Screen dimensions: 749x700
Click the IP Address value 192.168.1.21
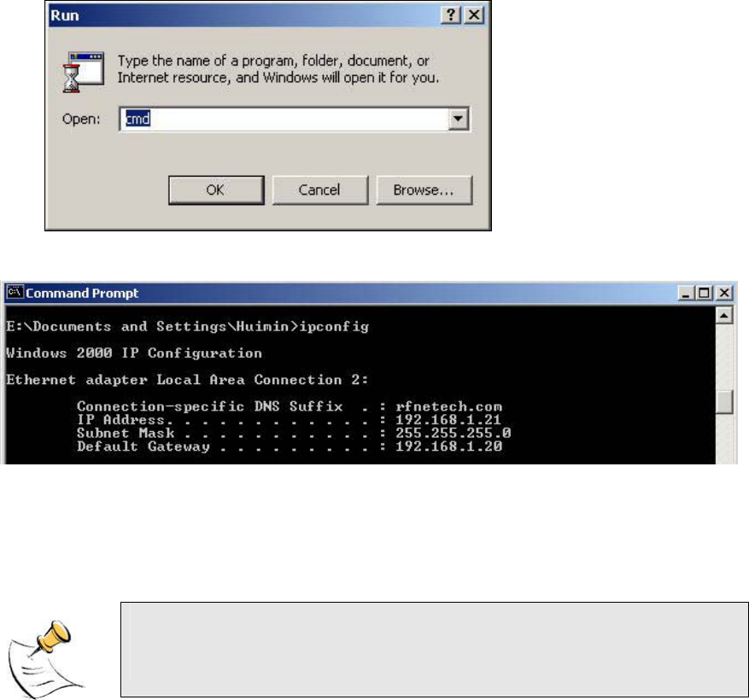[448, 420]
